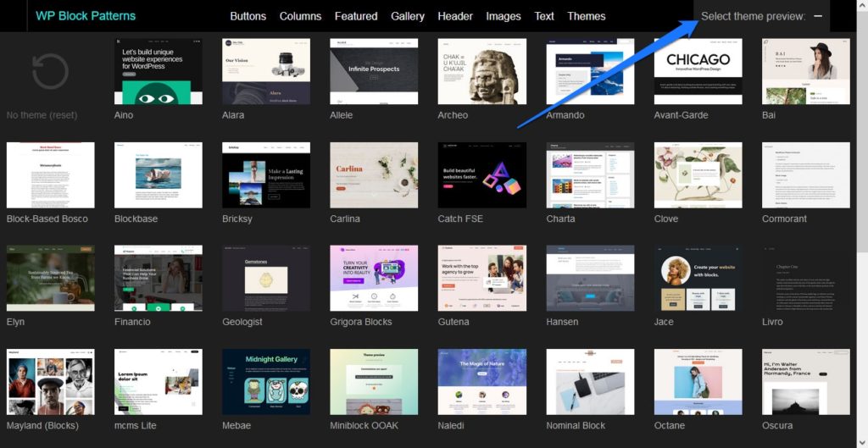
Task: Select the Octane theme thumbnail
Action: pos(698,382)
